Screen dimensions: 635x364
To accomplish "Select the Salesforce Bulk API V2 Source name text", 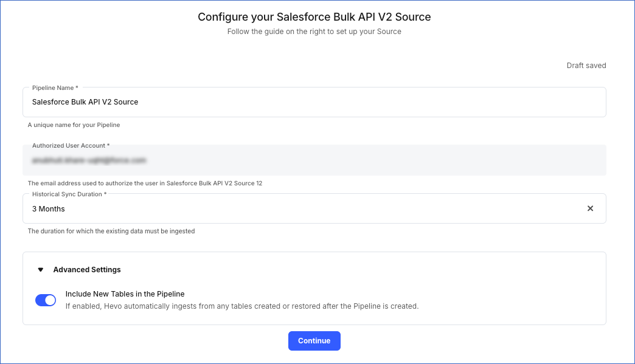I will point(85,101).
